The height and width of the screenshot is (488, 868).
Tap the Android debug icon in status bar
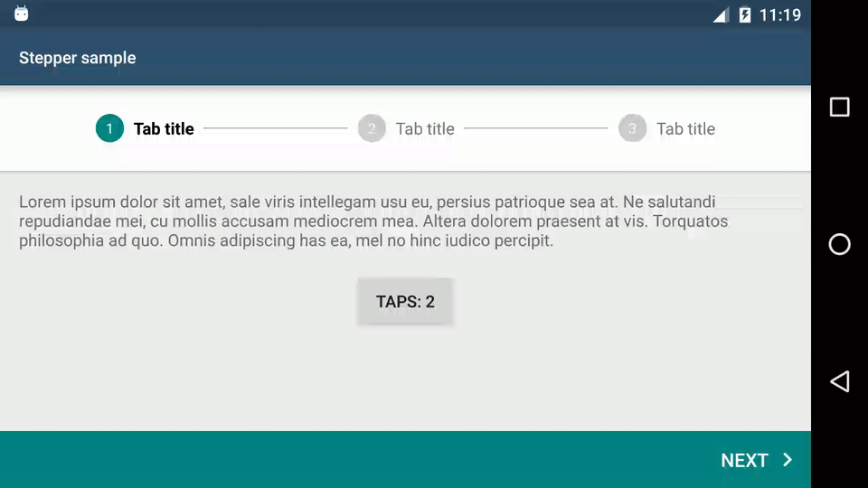pos(21,14)
